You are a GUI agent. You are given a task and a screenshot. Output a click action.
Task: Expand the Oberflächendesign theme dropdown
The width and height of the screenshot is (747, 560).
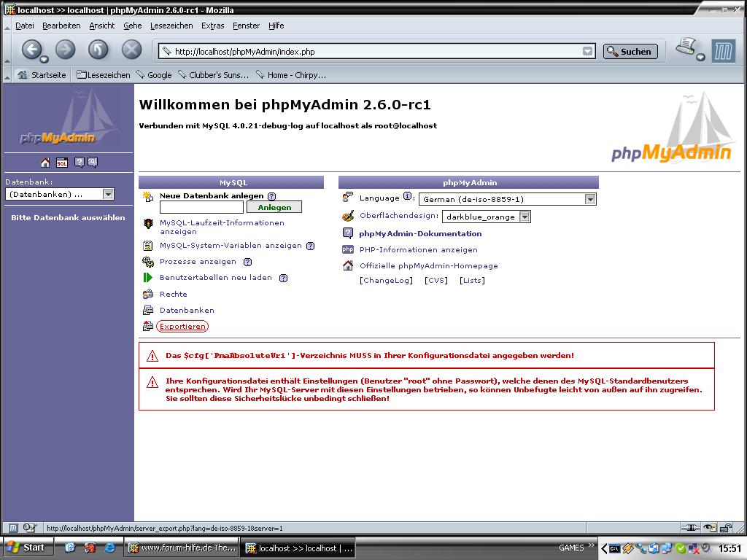pyautogui.click(x=525, y=217)
